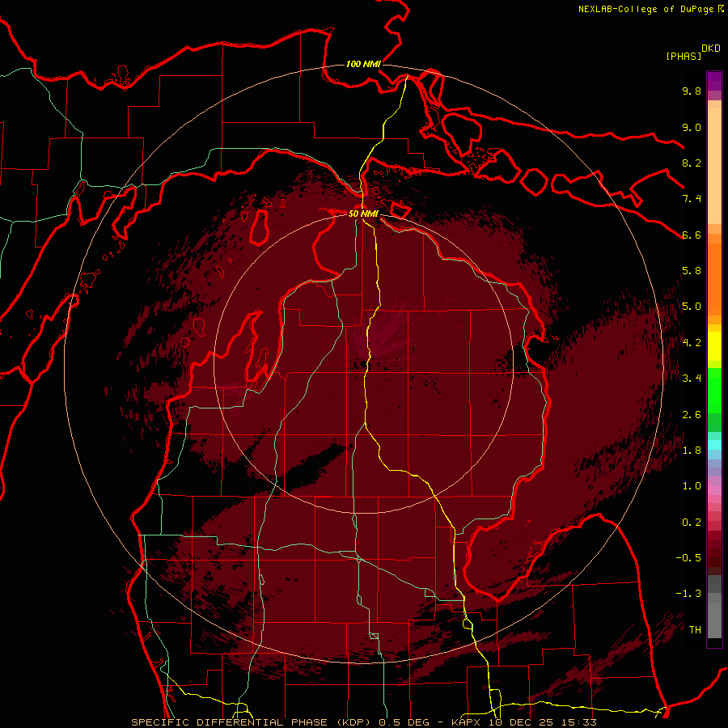Viewport: 728px width, 728px height.
Task: Click the 4.2 legend value
Action: 692,343
